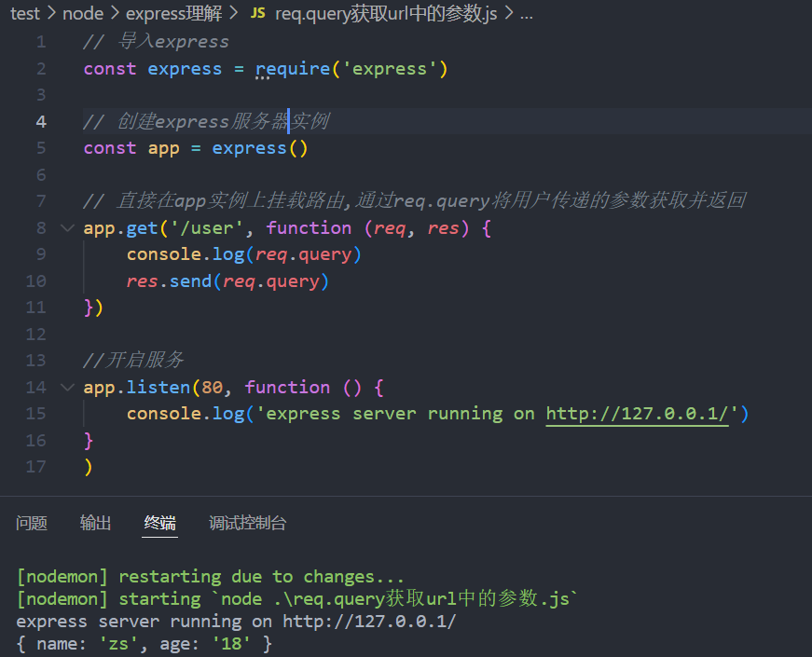
Task: Click '[nodemon] restarting due to changes...' line
Action: click(x=211, y=577)
